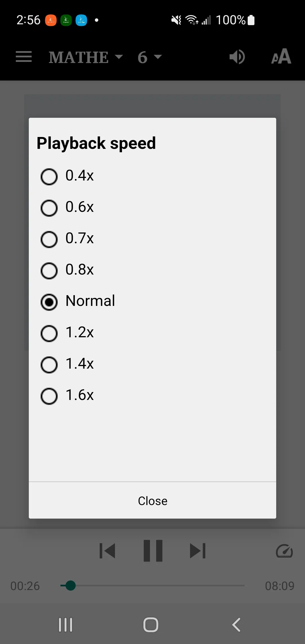This screenshot has height=644, width=305.
Task: Open the hamburger navigation menu
Action: pyautogui.click(x=24, y=57)
